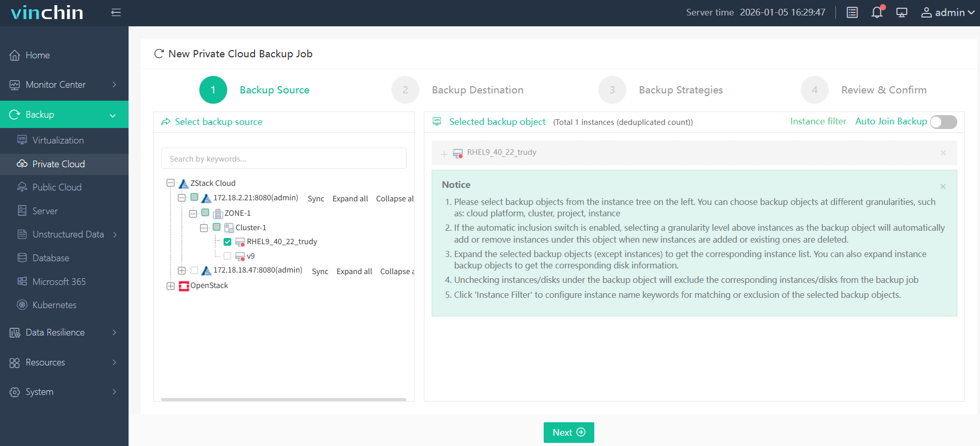Click the Microsoft 365 icon
This screenshot has height=446, width=980.
[22, 281]
